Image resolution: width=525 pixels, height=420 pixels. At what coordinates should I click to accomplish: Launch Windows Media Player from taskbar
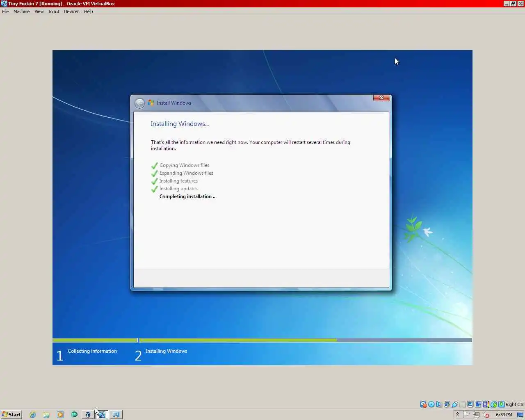[x=60, y=415]
